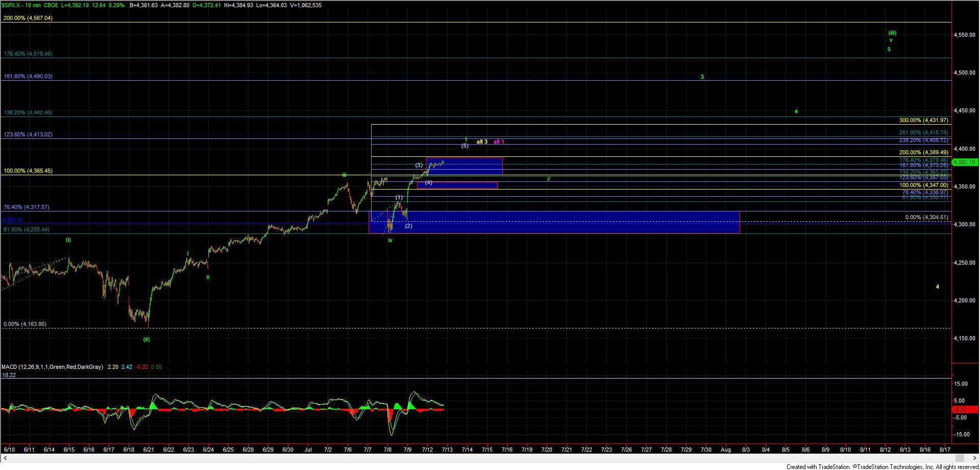Viewport: 980px width, 470px height.
Task: Click the green "(iii)" wave label
Action: [x=892, y=33]
